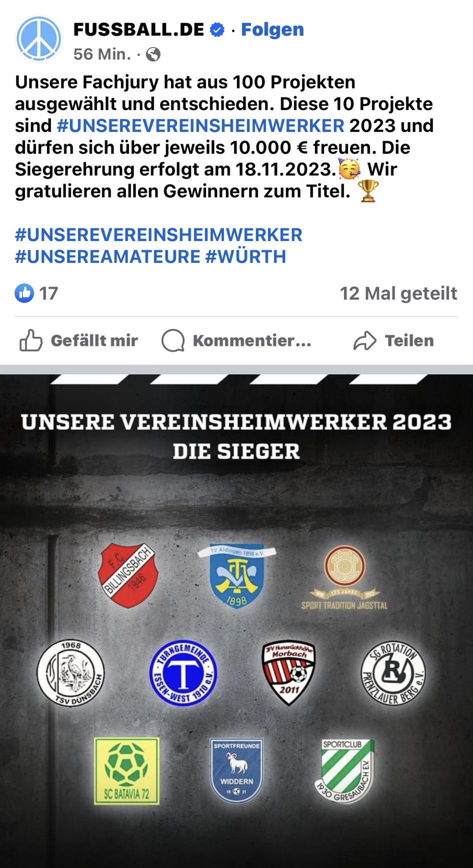Click the speech bubble comment icon

coord(173,341)
